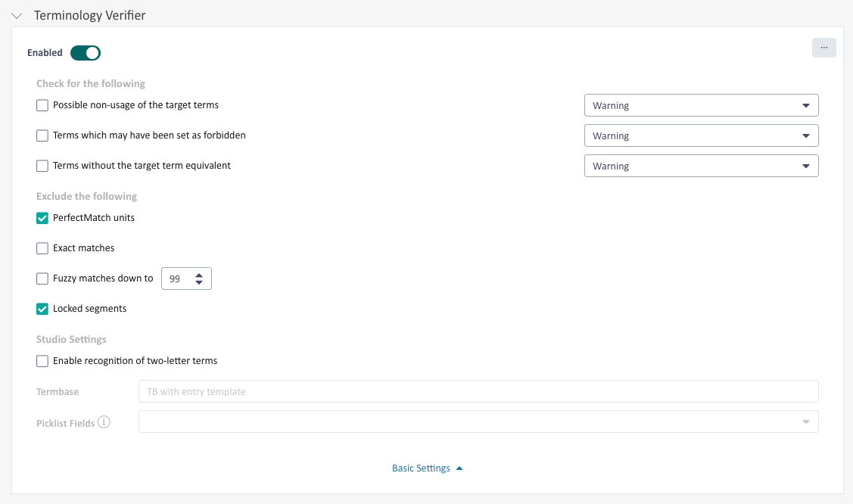The height and width of the screenshot is (504, 853).
Task: Click the Exclude the following heading
Action: pos(86,196)
